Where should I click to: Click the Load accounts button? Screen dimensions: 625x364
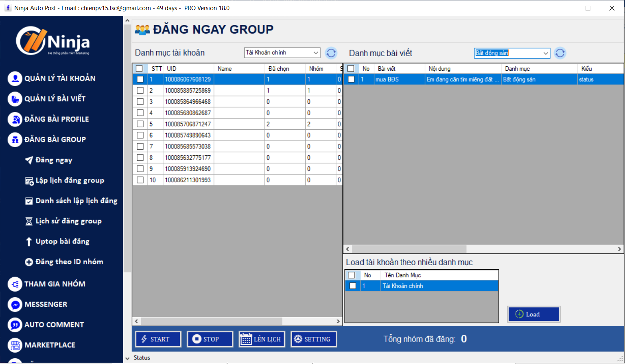point(534,314)
